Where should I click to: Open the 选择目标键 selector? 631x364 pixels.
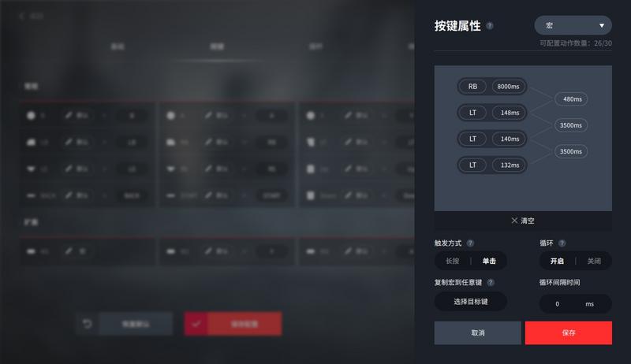[470, 302]
